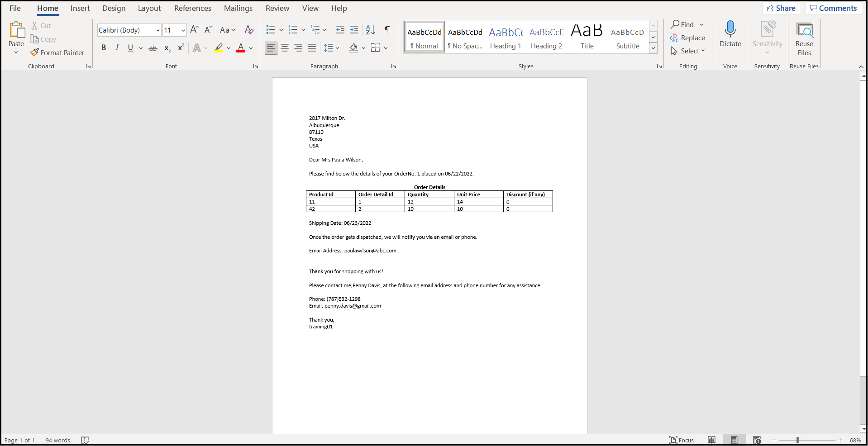Viewport: 868px width, 446px height.
Task: Click the Shading paint bucket icon
Action: (353, 48)
